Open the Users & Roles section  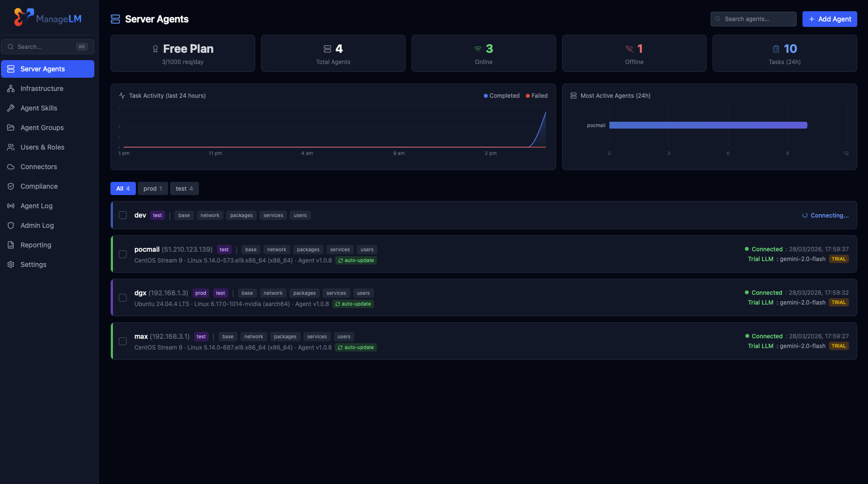(x=42, y=147)
